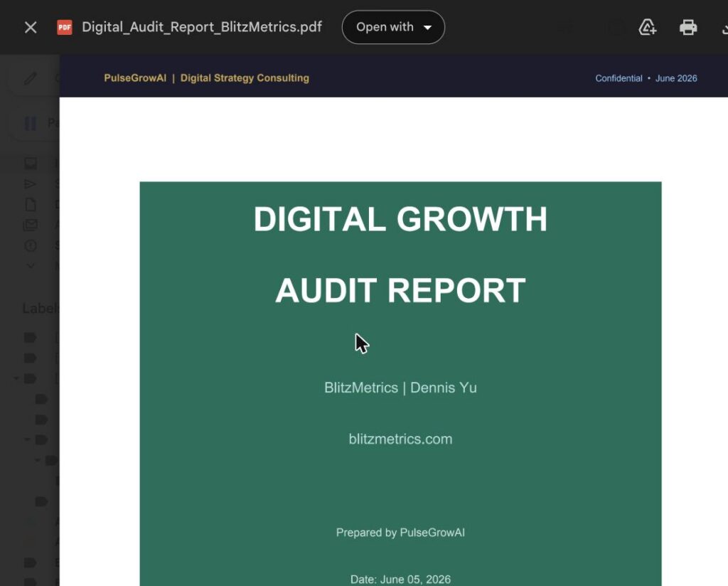Click 'Confidential • June 2026' header text

tap(646, 78)
